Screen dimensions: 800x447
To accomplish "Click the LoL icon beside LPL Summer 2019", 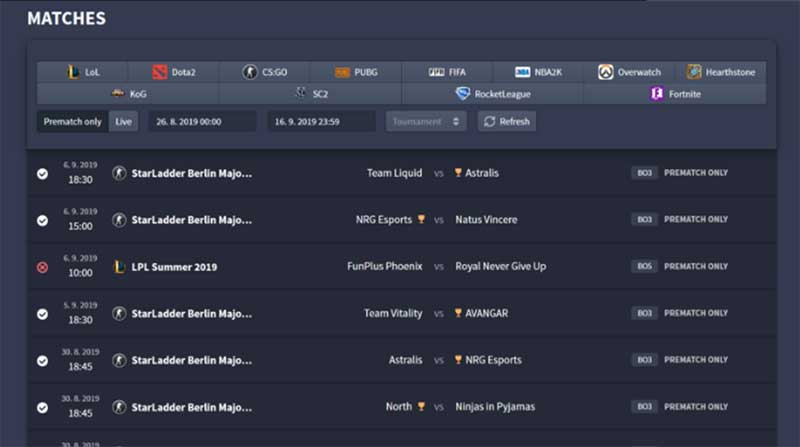I will [x=119, y=267].
